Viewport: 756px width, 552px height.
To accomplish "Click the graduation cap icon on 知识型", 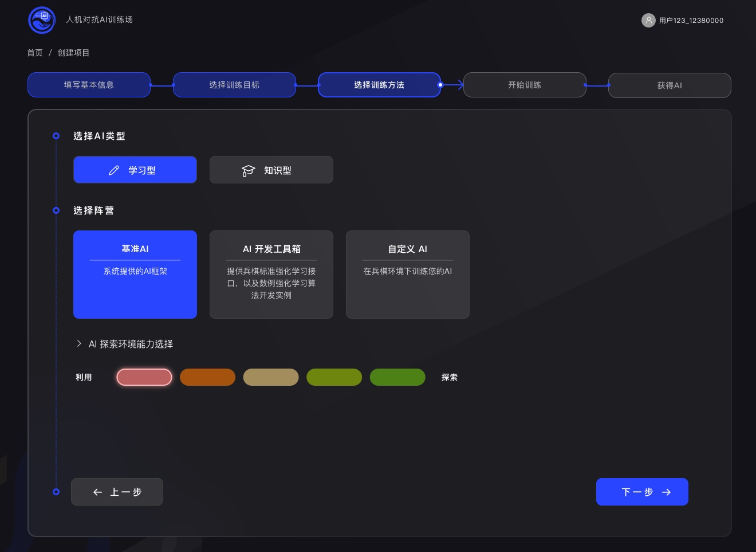I will [x=249, y=170].
